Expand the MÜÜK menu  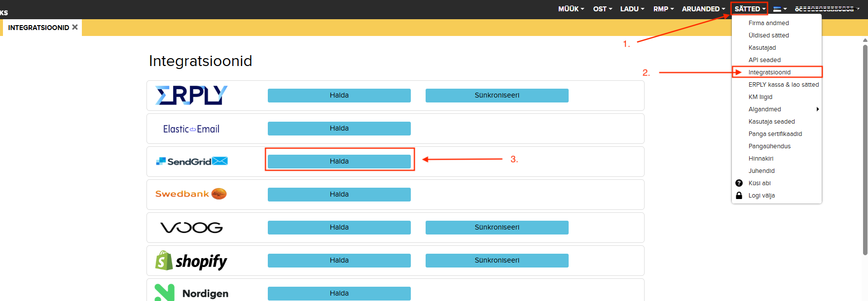[x=571, y=9]
